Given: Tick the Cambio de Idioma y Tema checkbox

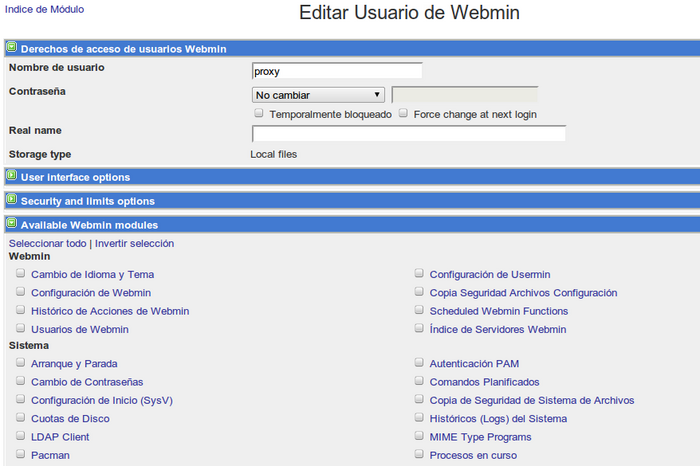Looking at the screenshot, I should point(20,273).
